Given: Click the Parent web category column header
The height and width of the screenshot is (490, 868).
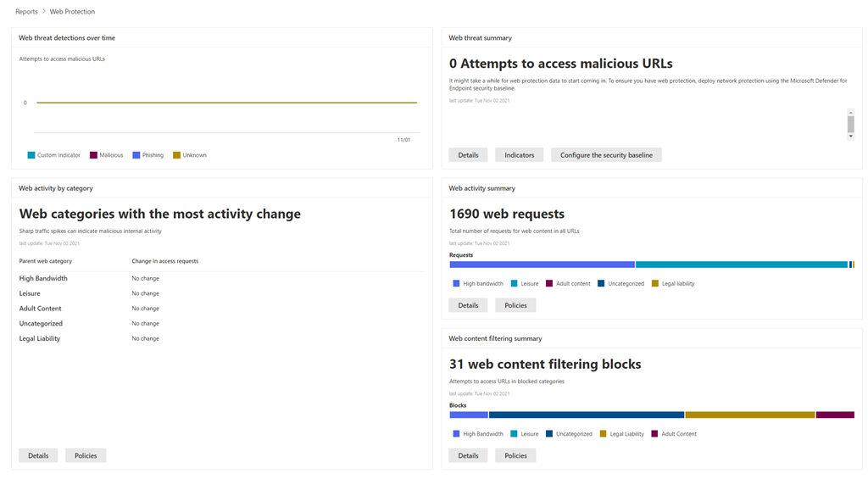Looking at the screenshot, I should click(46, 261).
